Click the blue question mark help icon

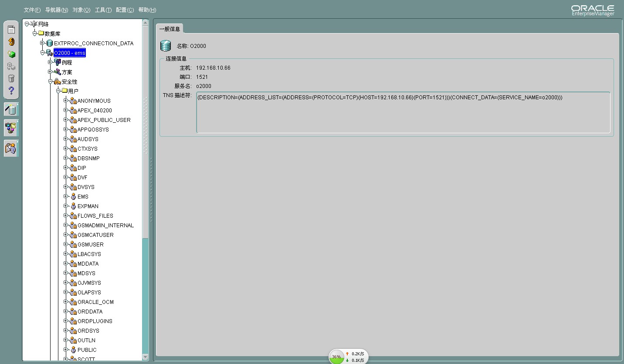(x=11, y=91)
